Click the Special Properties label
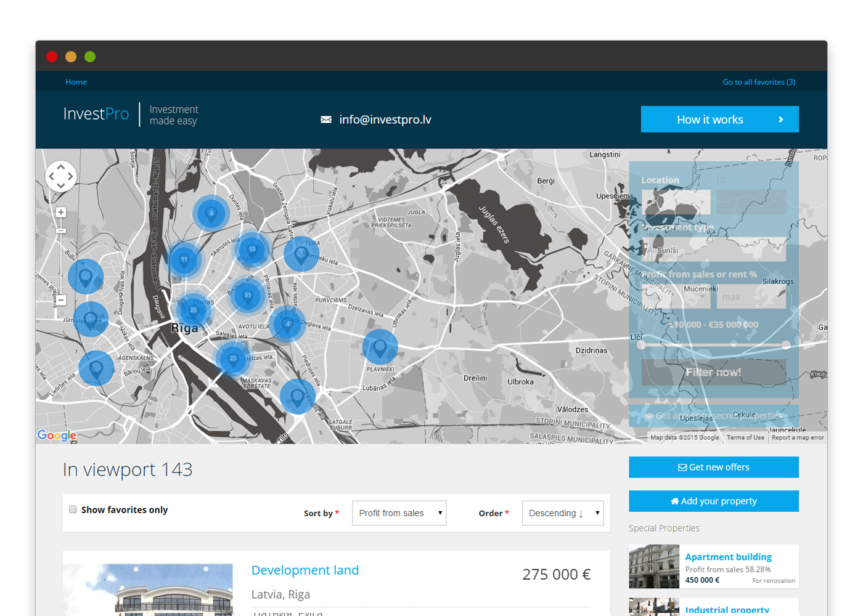Screen dimensions: 863x616 point(664,528)
